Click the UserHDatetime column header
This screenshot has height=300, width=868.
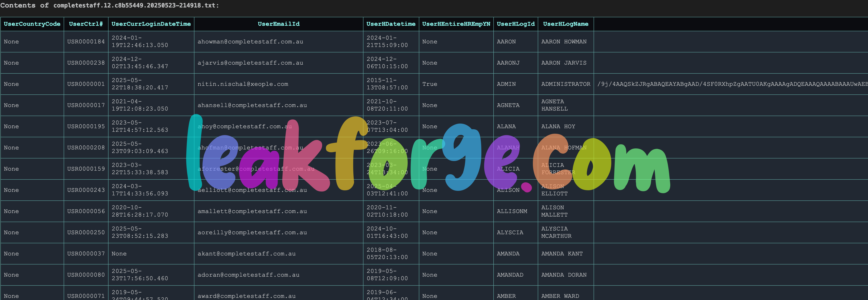point(391,24)
